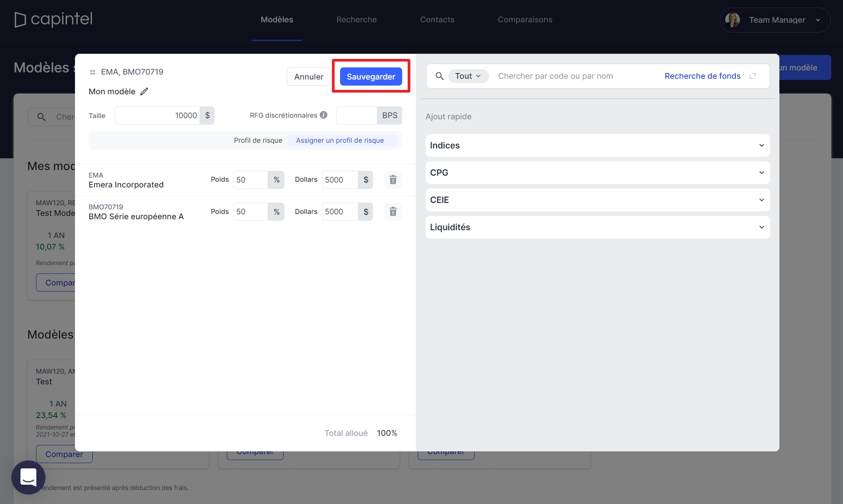
Task: Click the pencil icon beside Mon modèle
Action: [144, 92]
